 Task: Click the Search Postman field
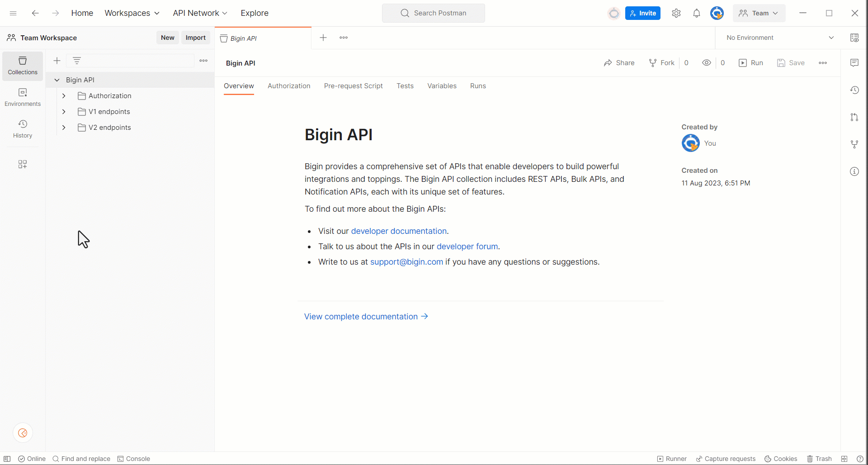pyautogui.click(x=434, y=13)
